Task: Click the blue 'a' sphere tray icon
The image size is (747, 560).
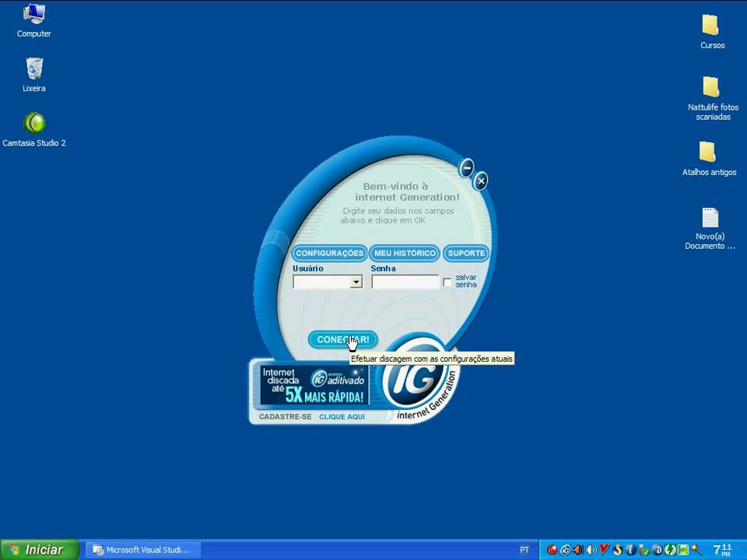Action: tap(657, 550)
